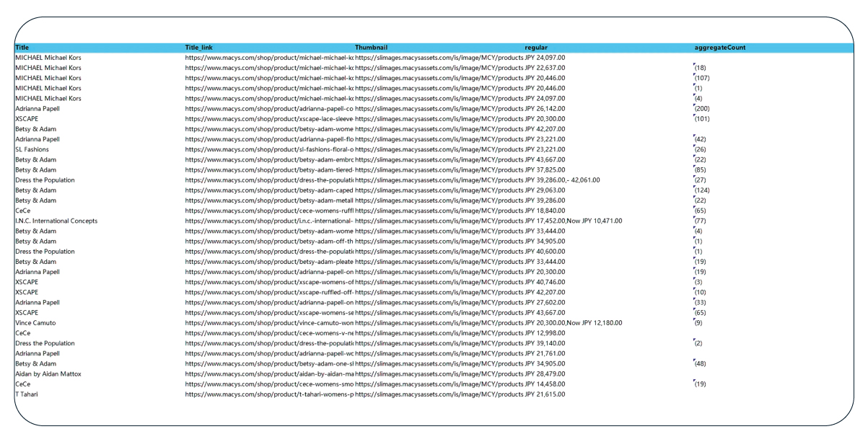Select price JPY 18,840.00
The height and width of the screenshot is (442, 868).
pyautogui.click(x=545, y=211)
